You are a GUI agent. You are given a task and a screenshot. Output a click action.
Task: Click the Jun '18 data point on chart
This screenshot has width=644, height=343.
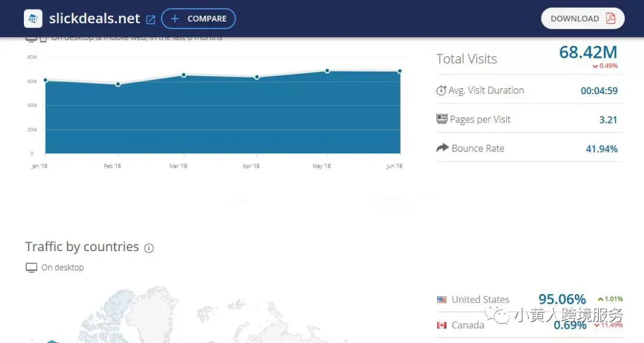coord(400,72)
